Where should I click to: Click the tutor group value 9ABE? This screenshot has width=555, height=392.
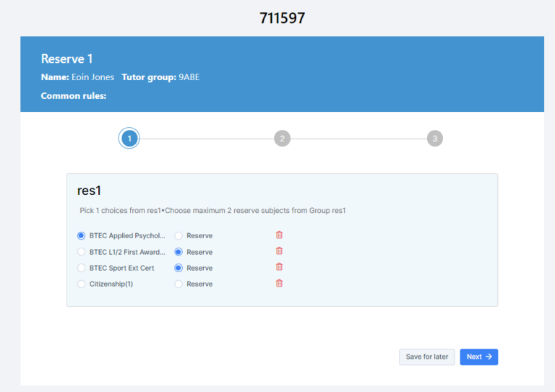click(x=189, y=77)
